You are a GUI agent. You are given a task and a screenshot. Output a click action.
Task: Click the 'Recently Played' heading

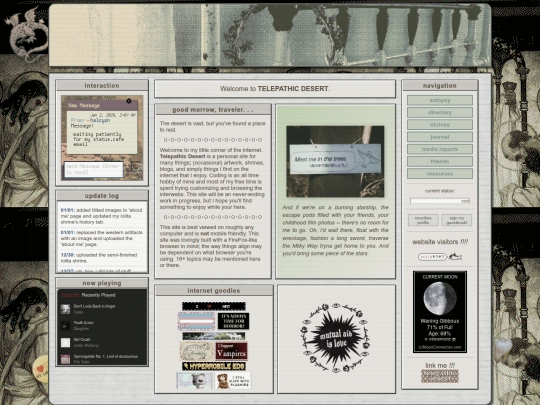click(98, 295)
